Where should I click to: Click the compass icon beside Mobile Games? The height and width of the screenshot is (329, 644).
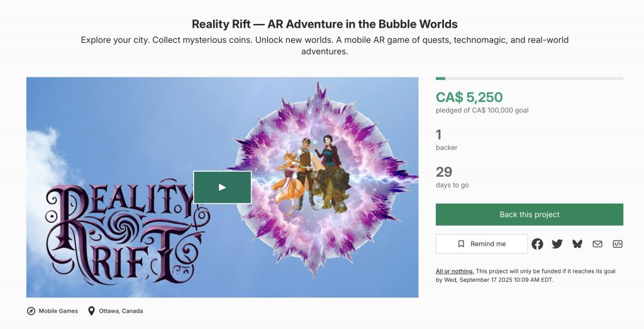pos(31,311)
